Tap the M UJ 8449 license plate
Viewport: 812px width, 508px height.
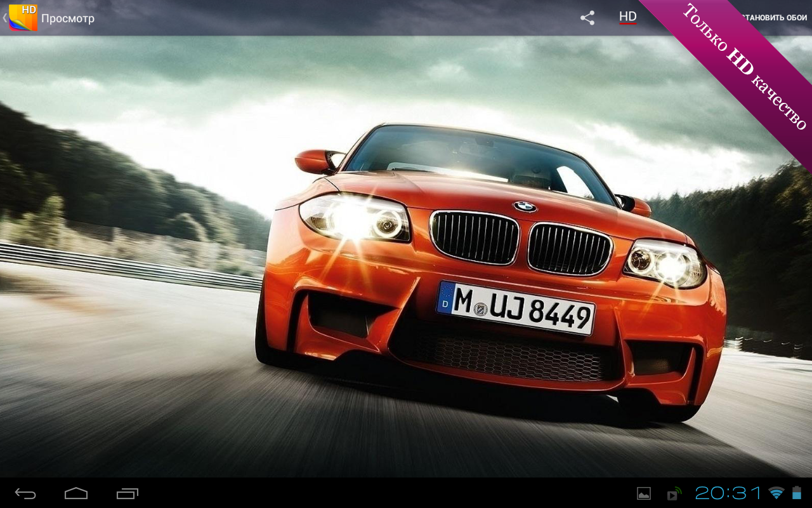(x=515, y=308)
